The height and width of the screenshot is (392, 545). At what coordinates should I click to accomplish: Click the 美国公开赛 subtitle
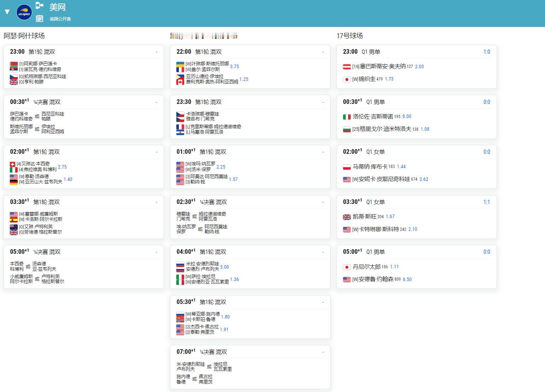pos(60,19)
